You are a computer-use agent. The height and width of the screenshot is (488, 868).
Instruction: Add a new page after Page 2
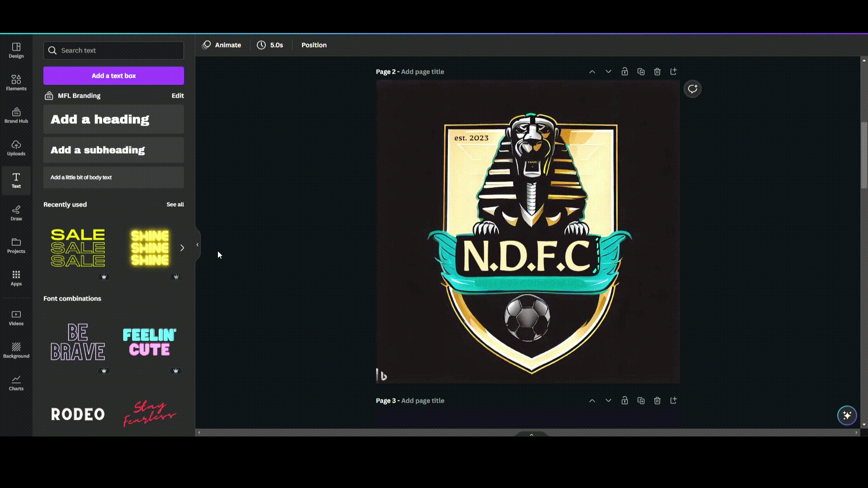coord(674,72)
